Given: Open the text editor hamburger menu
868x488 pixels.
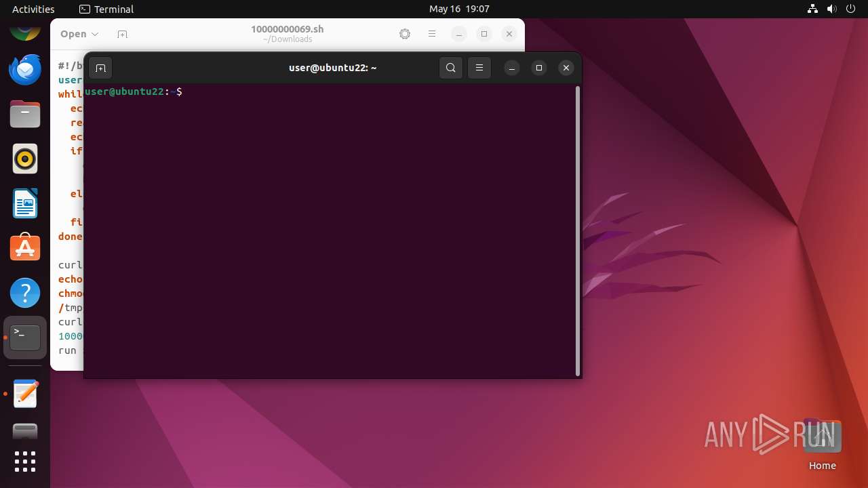Looking at the screenshot, I should pyautogui.click(x=432, y=34).
